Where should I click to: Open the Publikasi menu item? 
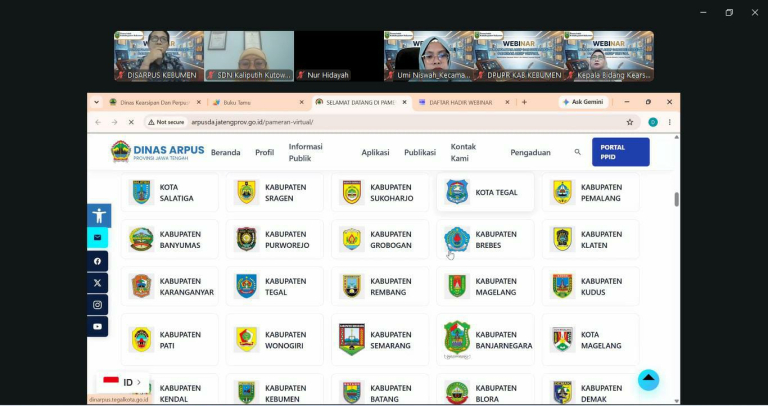tap(420, 152)
